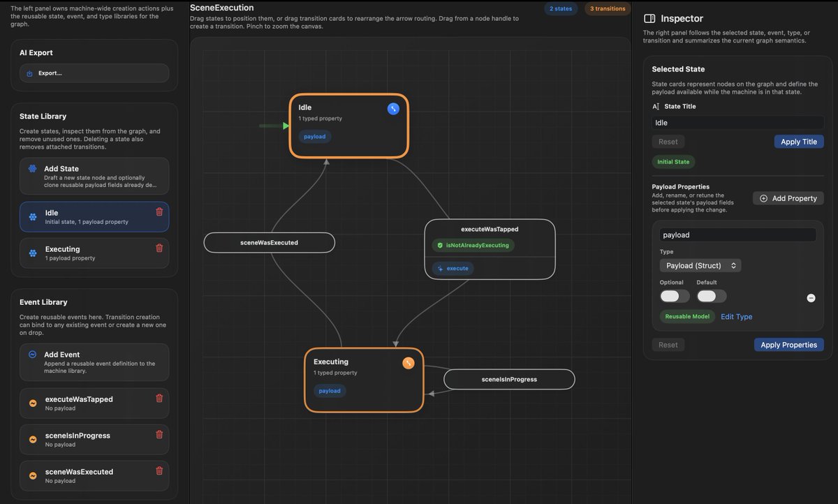
Task: Click the Payload Properties heading
Action: (x=681, y=187)
